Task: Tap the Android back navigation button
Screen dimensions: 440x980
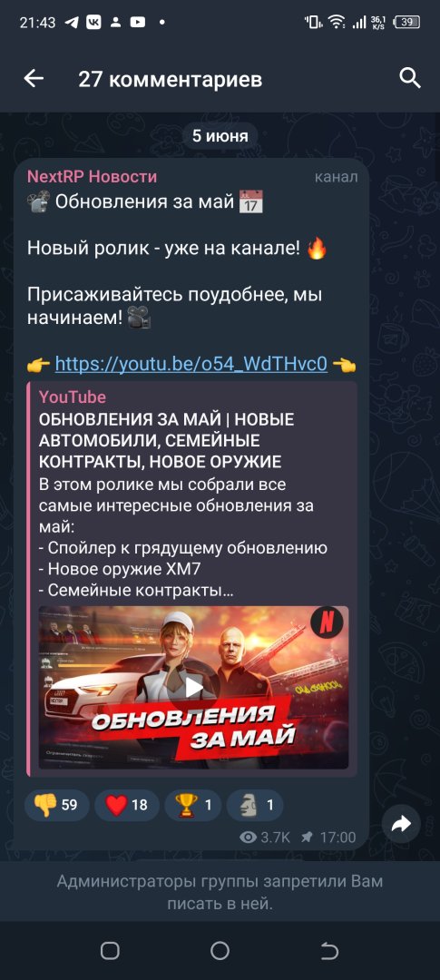Action: [x=329, y=951]
